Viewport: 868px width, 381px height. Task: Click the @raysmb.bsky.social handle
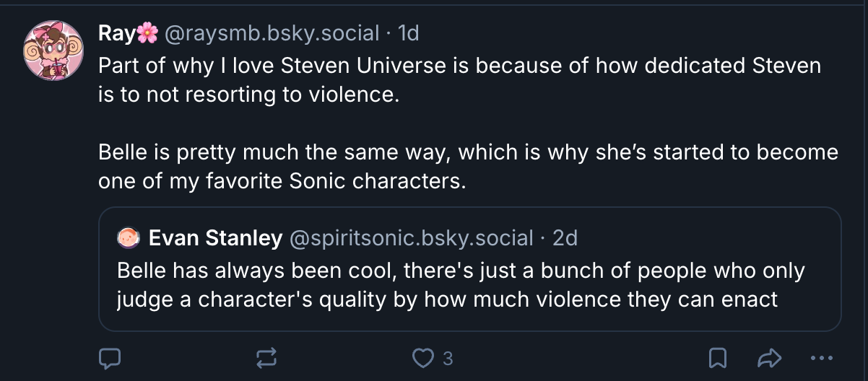pos(273,32)
